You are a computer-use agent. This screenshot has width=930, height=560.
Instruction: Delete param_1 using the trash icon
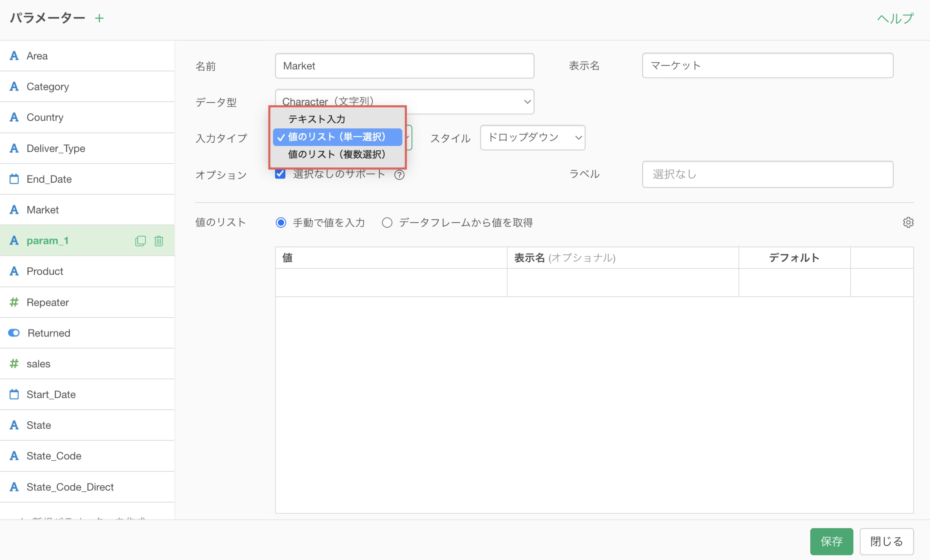coord(159,241)
